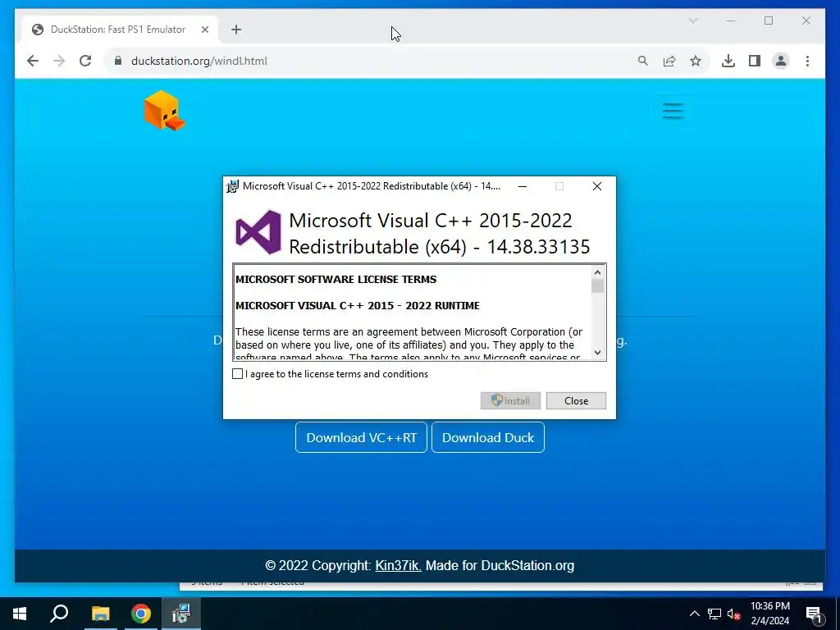Agree to the license terms checkbox
The image size is (840, 630).
(237, 374)
